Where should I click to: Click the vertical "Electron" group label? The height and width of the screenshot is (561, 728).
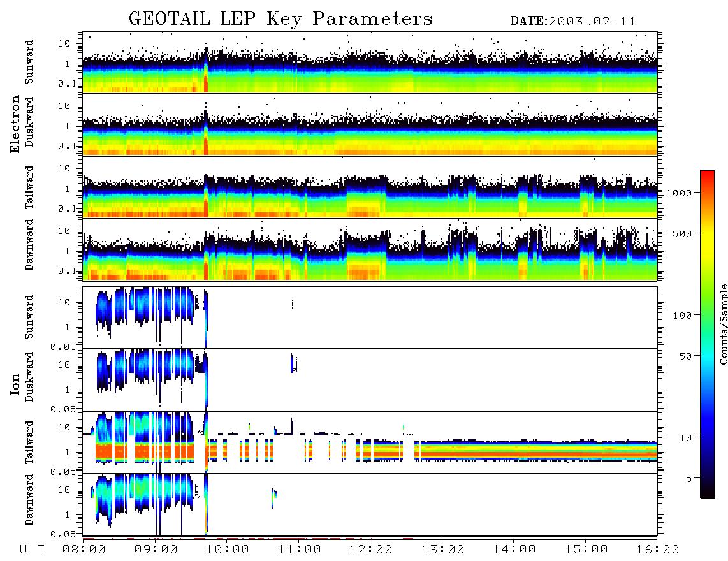(15, 124)
